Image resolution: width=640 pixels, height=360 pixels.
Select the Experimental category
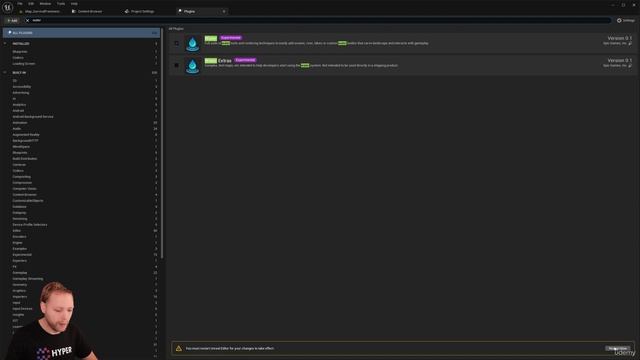point(22,255)
